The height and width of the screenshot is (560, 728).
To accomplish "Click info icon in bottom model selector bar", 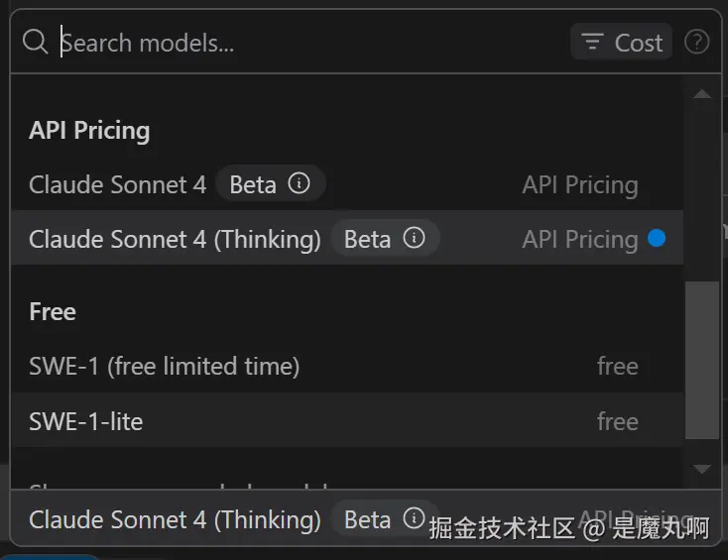I will click(x=414, y=518).
